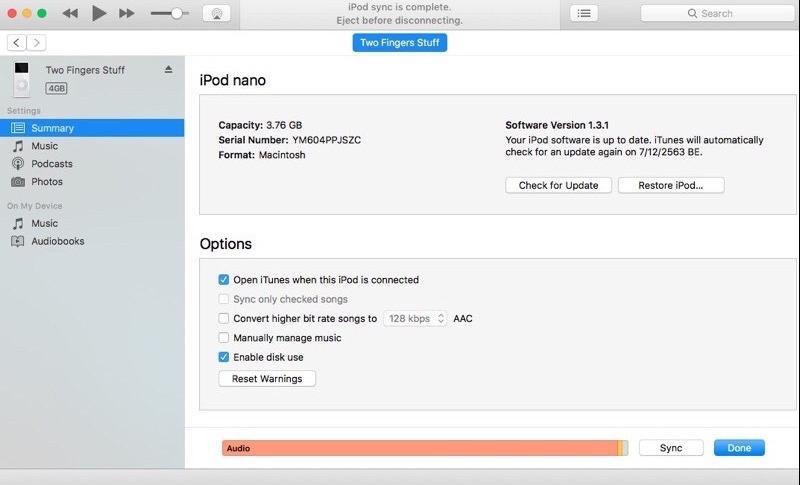The height and width of the screenshot is (485, 800).
Task: Open the Up Next list icon
Action: click(x=584, y=14)
